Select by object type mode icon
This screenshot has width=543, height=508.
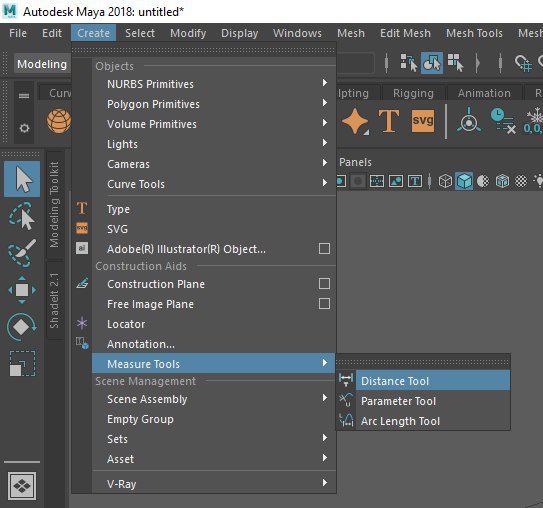432,63
